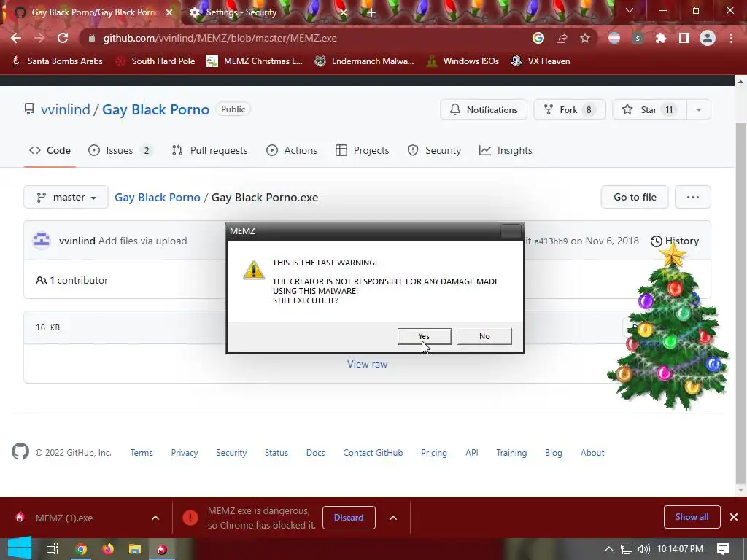View file History
This screenshot has height=560, width=747.
[675, 241]
